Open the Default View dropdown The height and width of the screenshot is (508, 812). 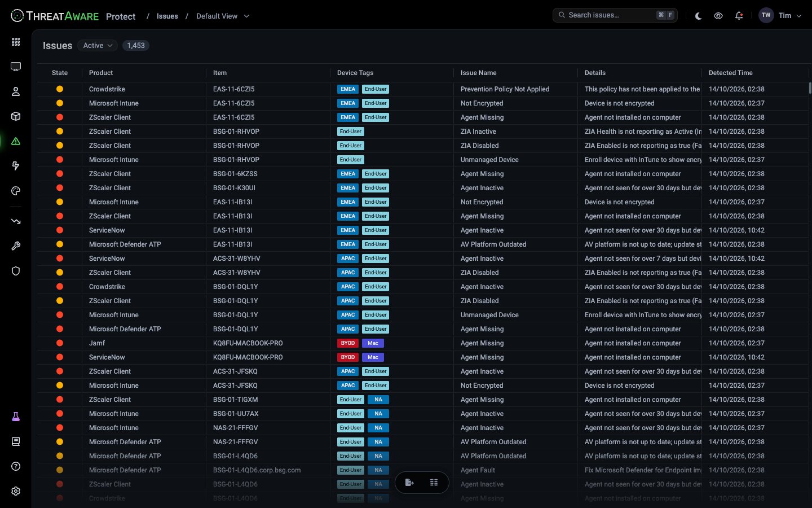point(223,16)
